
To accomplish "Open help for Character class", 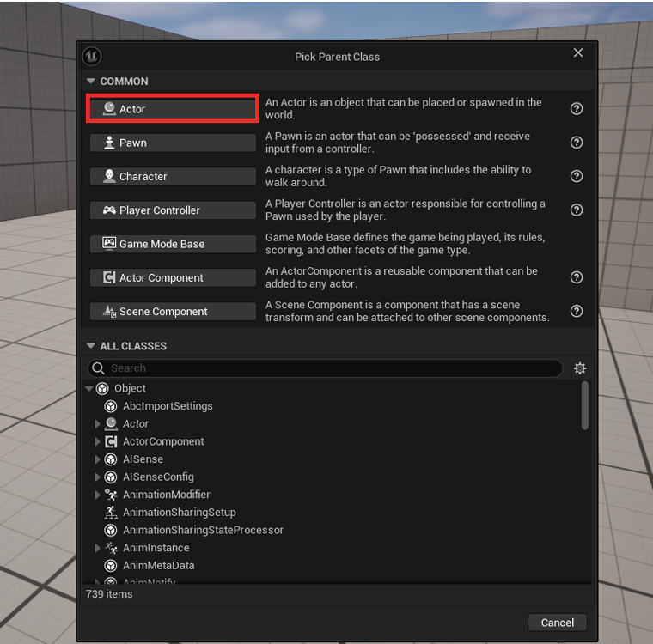I will (x=576, y=176).
